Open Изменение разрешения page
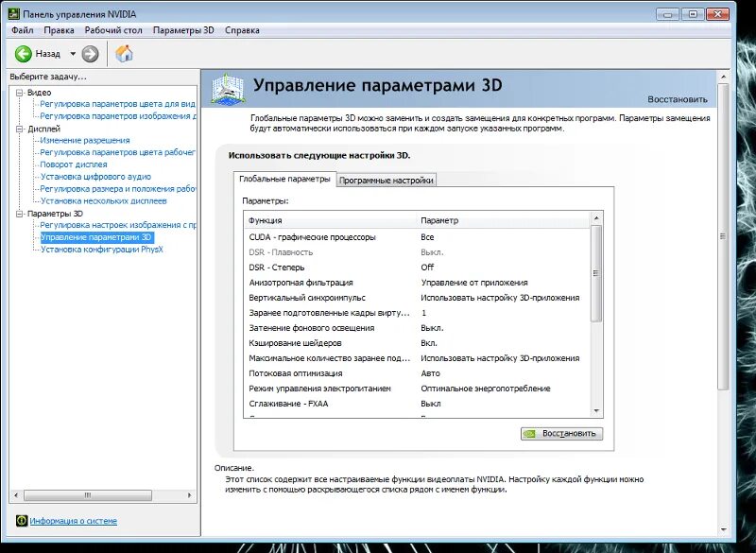 pos(85,140)
